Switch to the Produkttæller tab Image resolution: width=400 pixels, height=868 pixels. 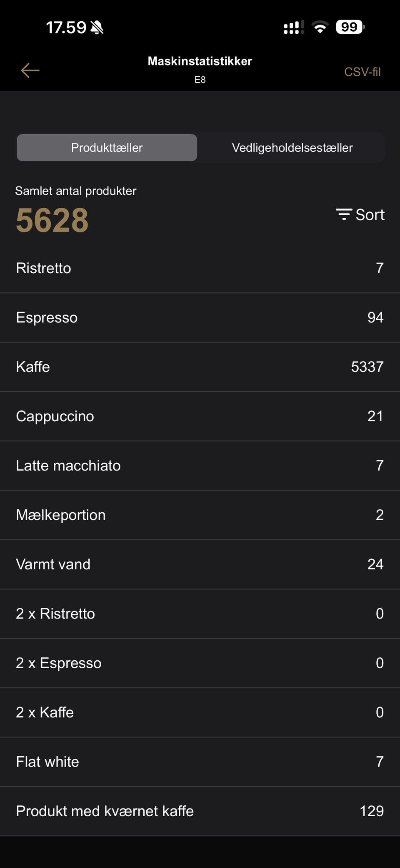pyautogui.click(x=107, y=148)
